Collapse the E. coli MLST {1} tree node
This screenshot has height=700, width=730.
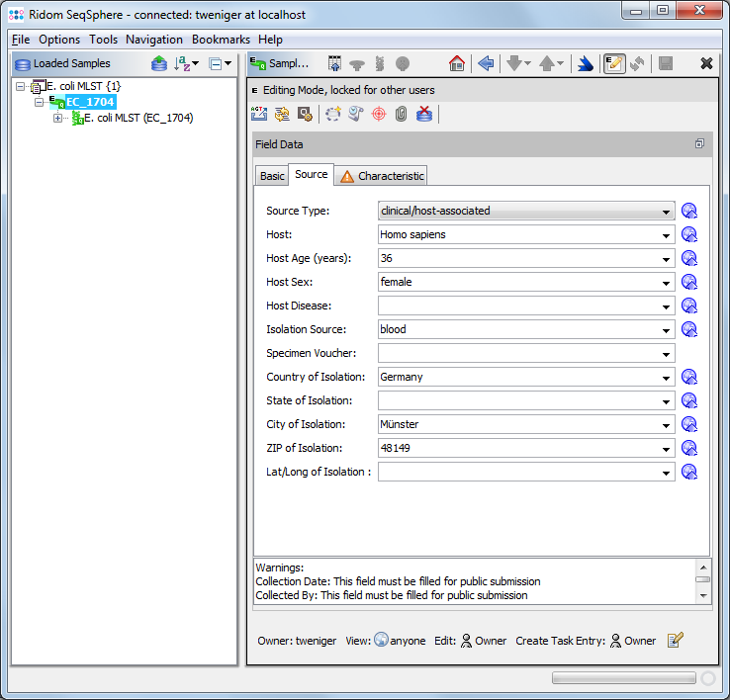(22, 87)
